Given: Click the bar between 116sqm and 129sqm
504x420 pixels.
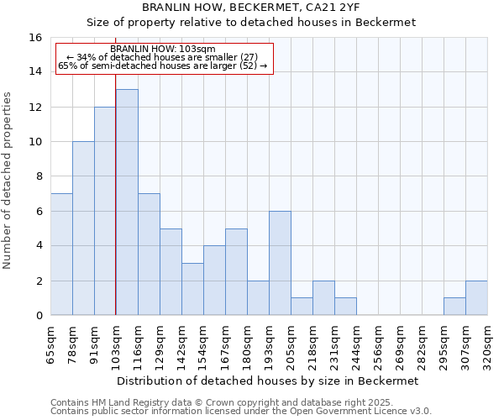Looking at the screenshot, I should click(x=150, y=255).
